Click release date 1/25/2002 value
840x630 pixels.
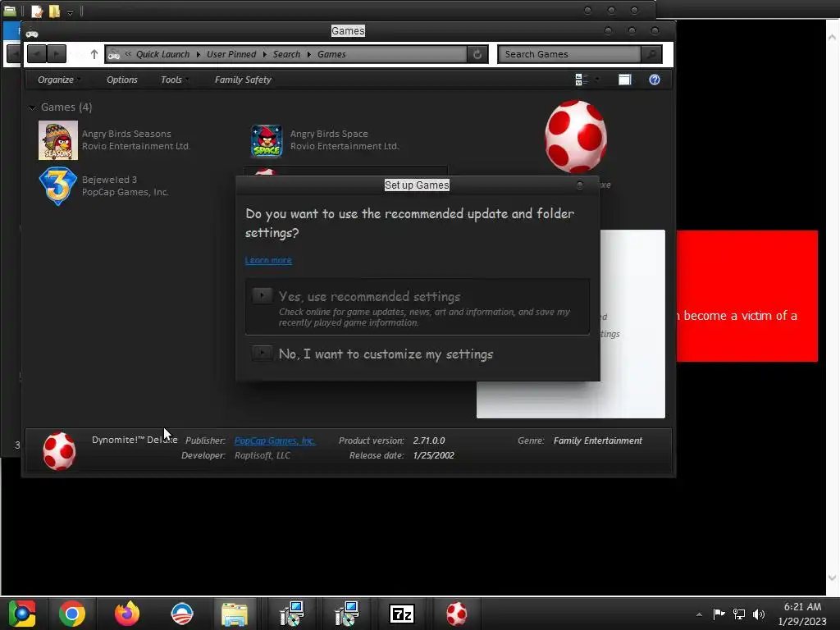pos(433,455)
